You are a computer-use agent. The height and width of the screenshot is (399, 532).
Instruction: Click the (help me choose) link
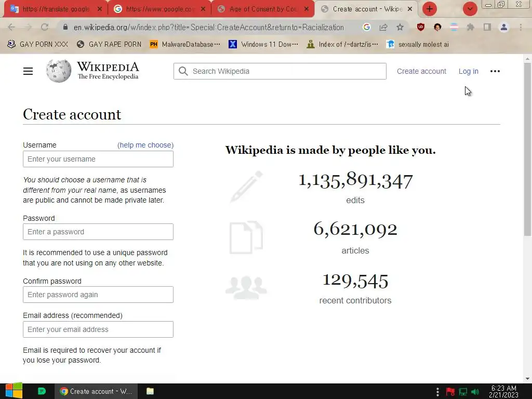tap(145, 145)
